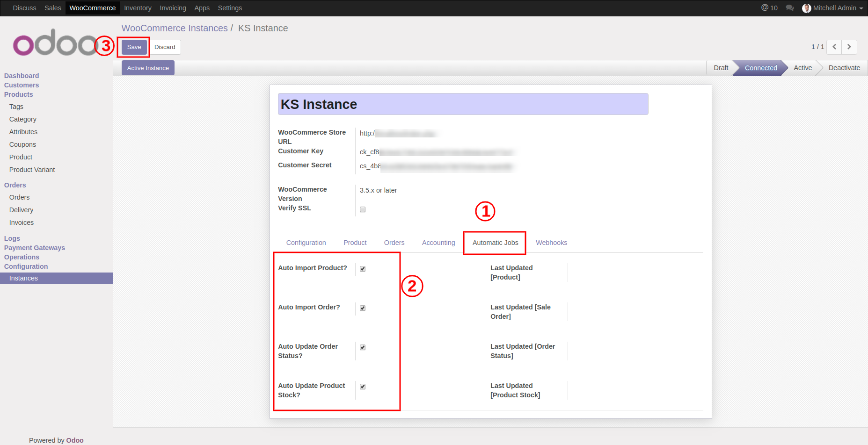The width and height of the screenshot is (868, 445).
Task: Open WooCommerce Instances breadcrumb link
Action: coord(175,28)
